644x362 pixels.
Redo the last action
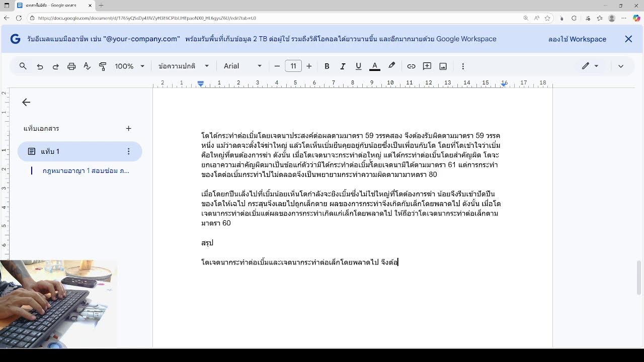click(x=56, y=66)
